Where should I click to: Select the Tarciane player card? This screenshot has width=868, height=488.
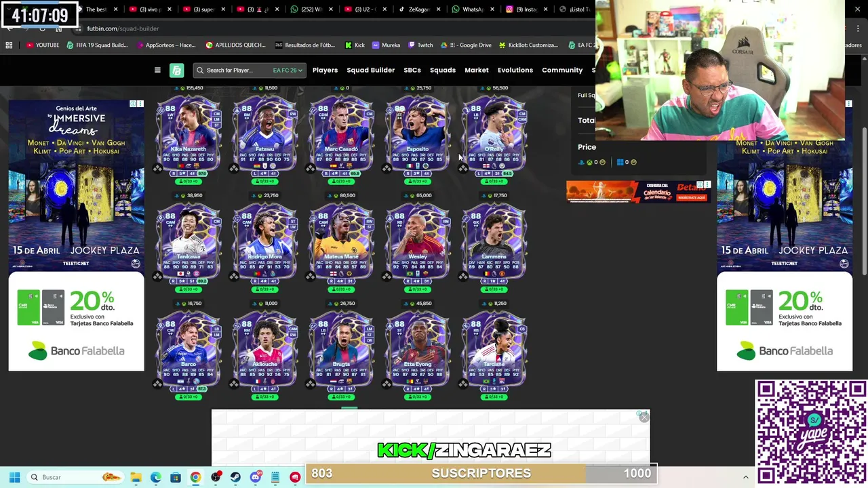494,350
